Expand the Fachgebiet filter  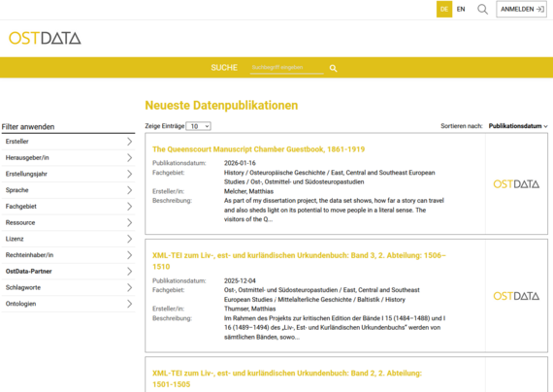tap(68, 207)
